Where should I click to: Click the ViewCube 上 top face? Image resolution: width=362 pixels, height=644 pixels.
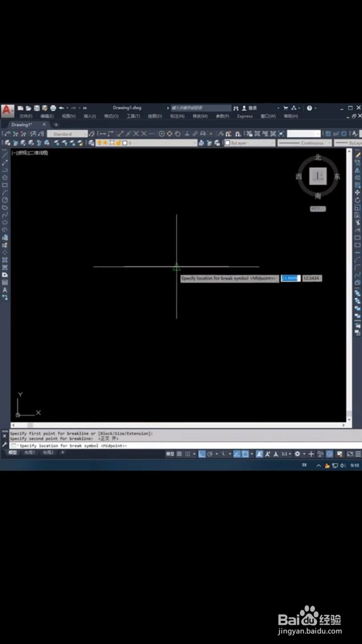[318, 176]
